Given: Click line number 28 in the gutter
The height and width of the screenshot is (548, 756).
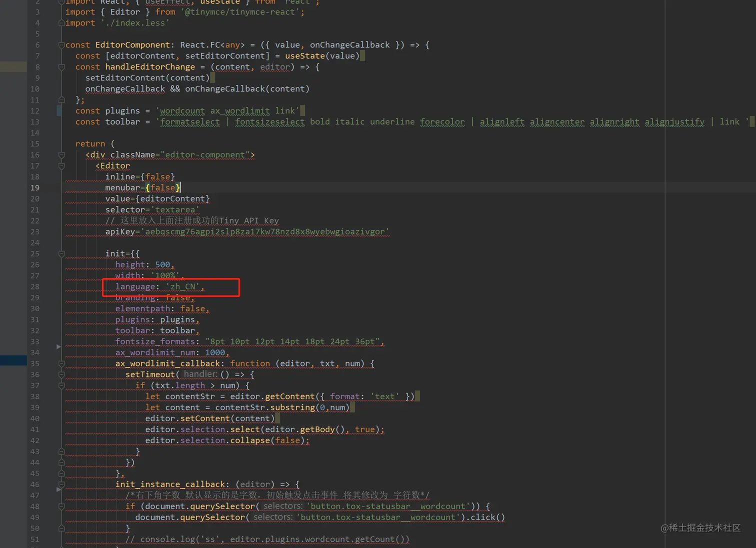Looking at the screenshot, I should pos(35,287).
